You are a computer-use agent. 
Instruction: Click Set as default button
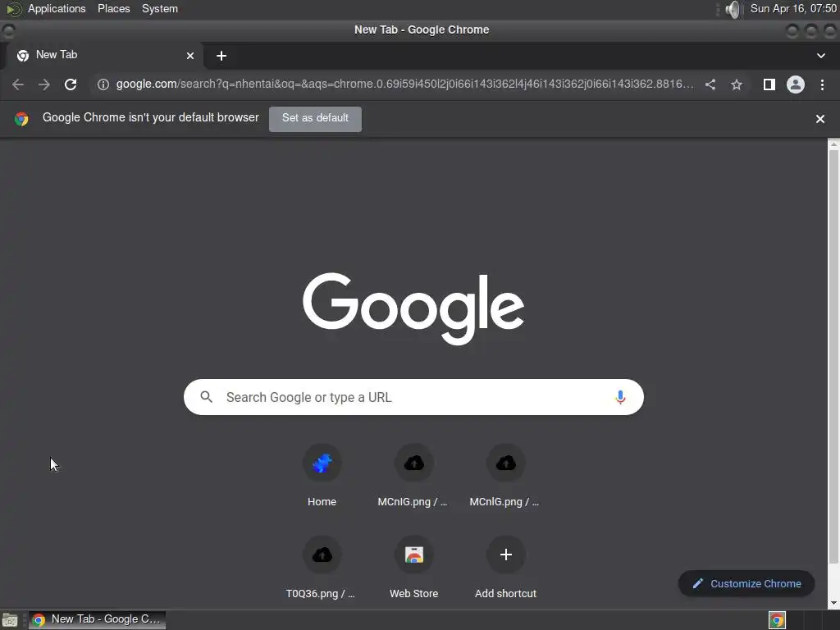315,118
